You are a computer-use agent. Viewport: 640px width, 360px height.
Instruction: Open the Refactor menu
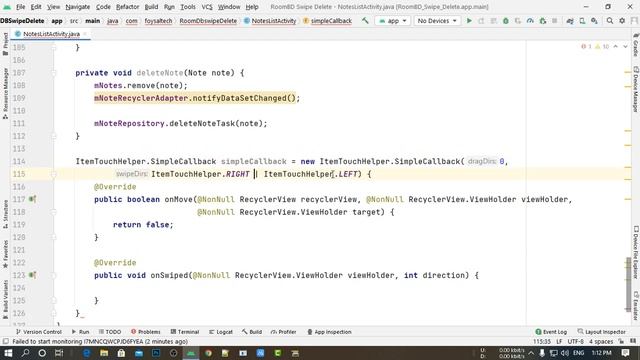coord(127,7)
